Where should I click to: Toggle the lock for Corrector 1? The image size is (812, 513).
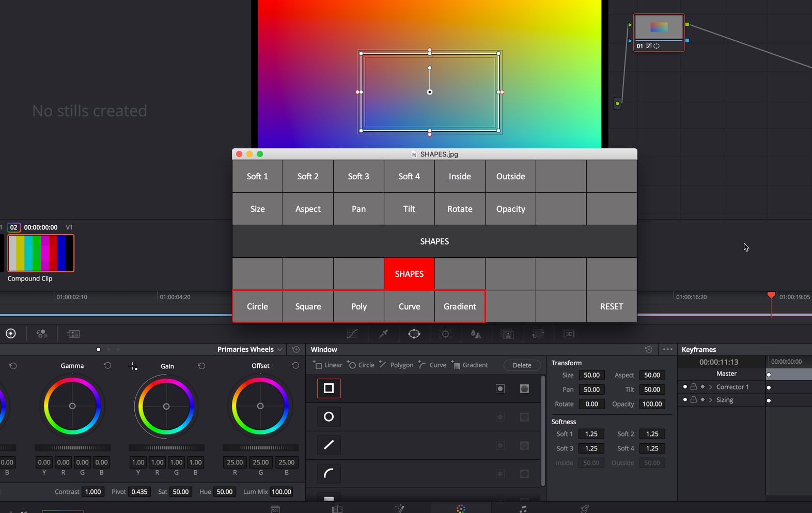click(x=694, y=386)
